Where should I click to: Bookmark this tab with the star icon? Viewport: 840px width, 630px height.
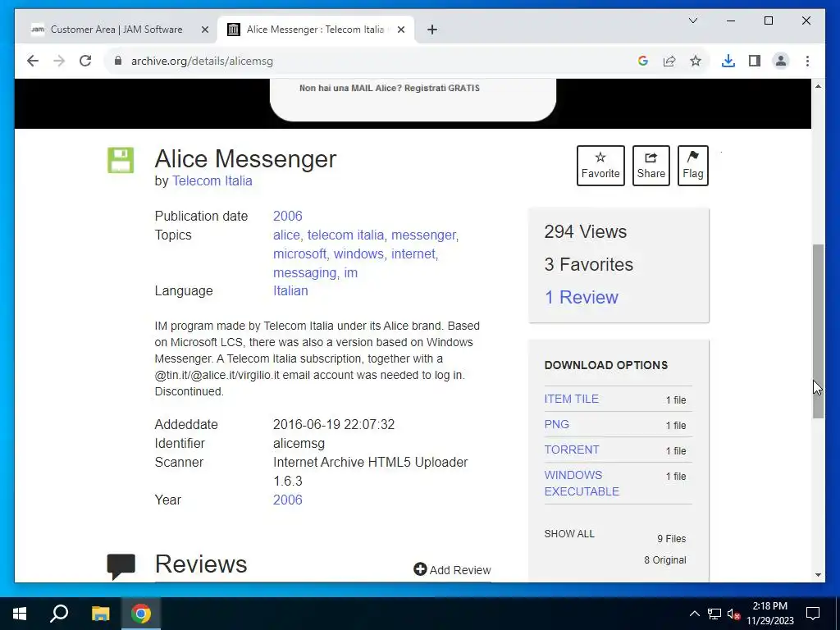[x=696, y=61]
